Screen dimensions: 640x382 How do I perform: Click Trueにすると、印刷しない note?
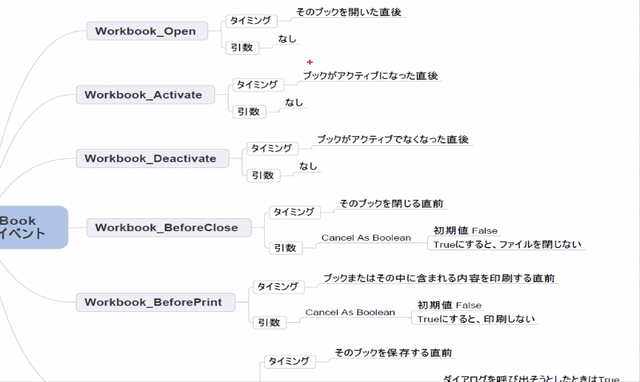tap(476, 319)
